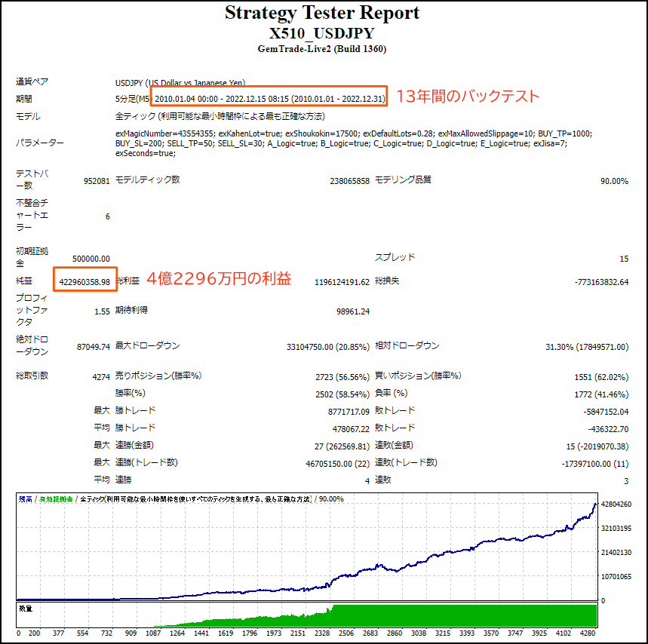Click the 通貨ペア row label
The width and height of the screenshot is (648, 644).
click(x=32, y=81)
